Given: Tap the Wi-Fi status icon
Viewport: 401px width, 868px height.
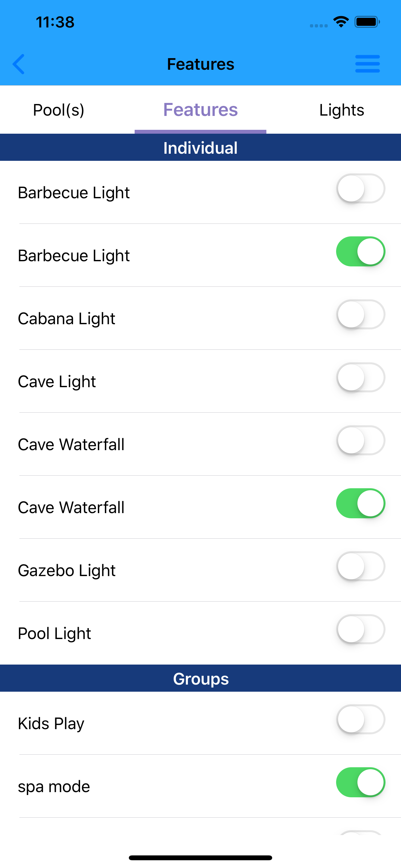Looking at the screenshot, I should [x=341, y=22].
